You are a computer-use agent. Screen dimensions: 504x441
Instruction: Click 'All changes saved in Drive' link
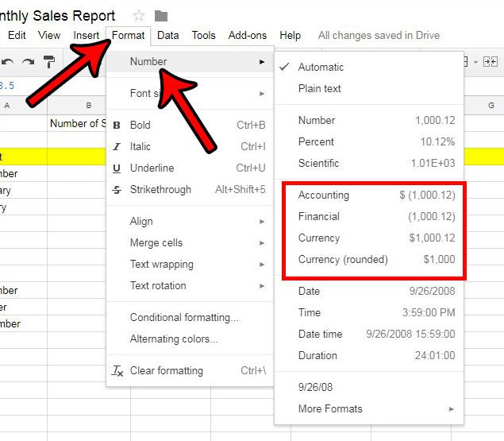click(379, 35)
